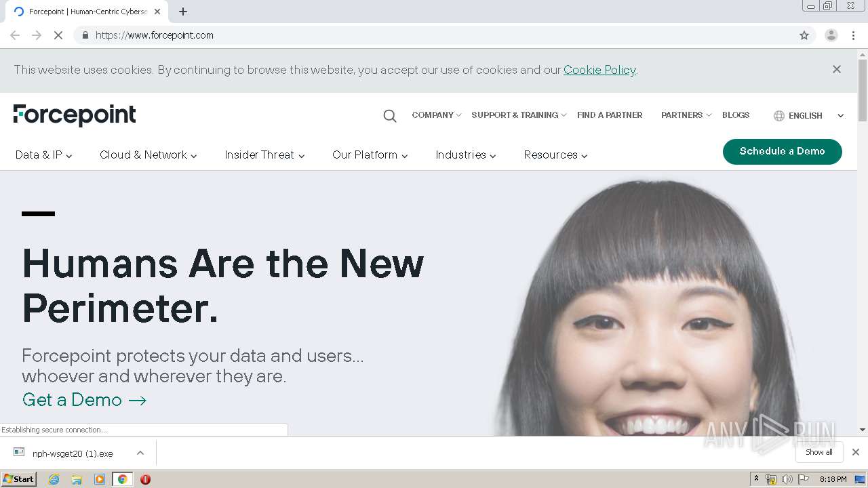This screenshot has width=868, height=488.
Task: Stop page loading with the X icon
Action: click(x=58, y=35)
